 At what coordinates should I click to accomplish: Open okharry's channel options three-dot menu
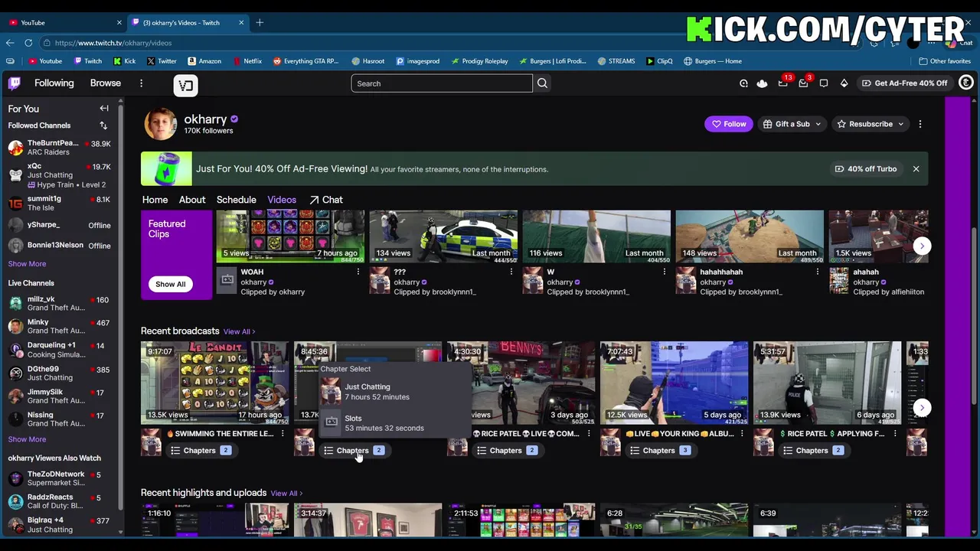[x=920, y=124]
